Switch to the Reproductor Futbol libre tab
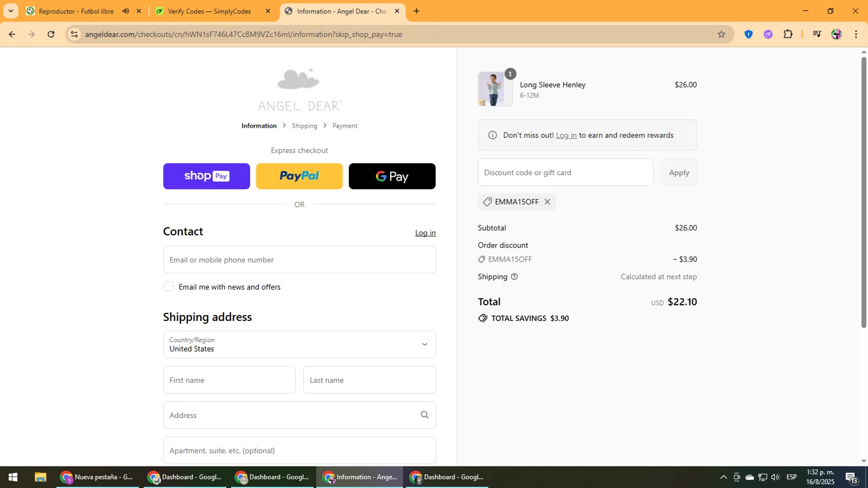The height and width of the screenshot is (488, 868). click(x=76, y=11)
